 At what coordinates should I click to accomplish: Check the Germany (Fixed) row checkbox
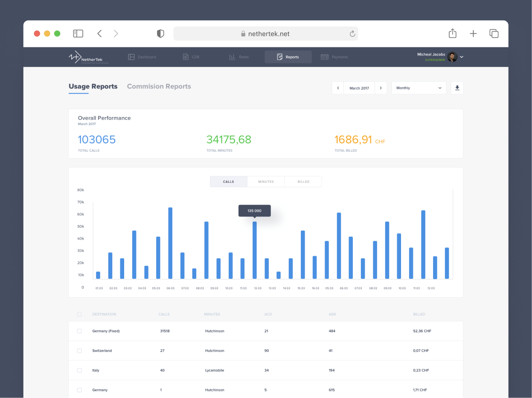79,331
